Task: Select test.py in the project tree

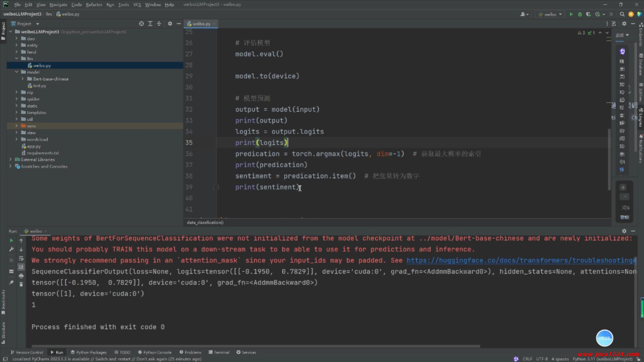Action: coord(39,86)
